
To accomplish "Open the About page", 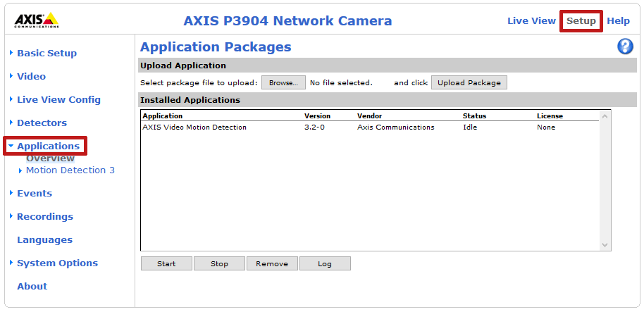I will point(32,286).
